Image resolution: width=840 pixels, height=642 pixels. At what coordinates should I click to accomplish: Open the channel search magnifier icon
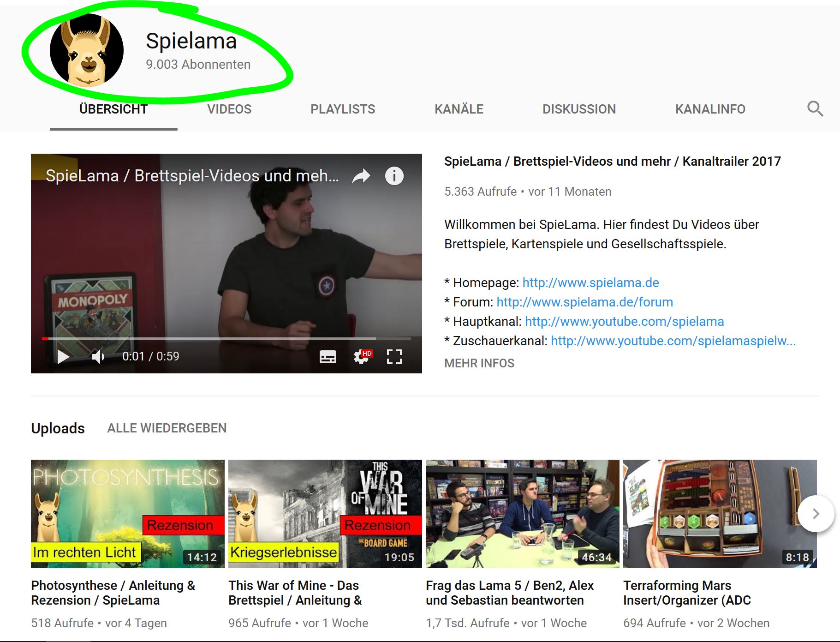(x=815, y=109)
